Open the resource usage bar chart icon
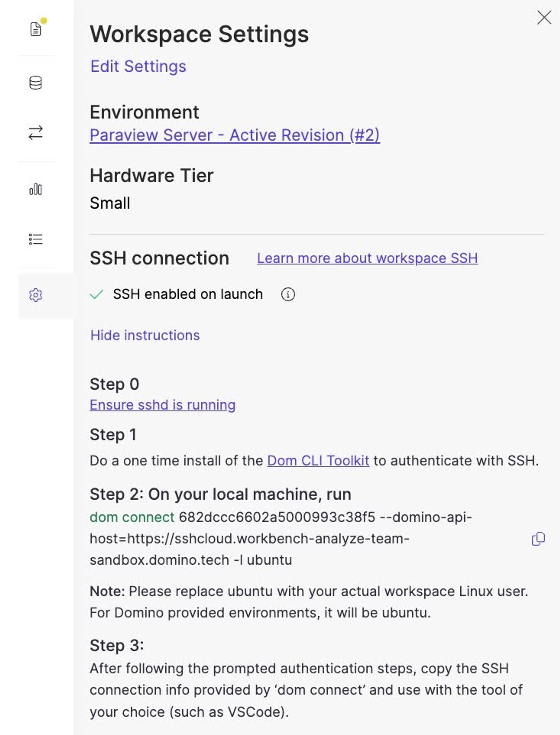This screenshot has width=560, height=735. coord(35,189)
